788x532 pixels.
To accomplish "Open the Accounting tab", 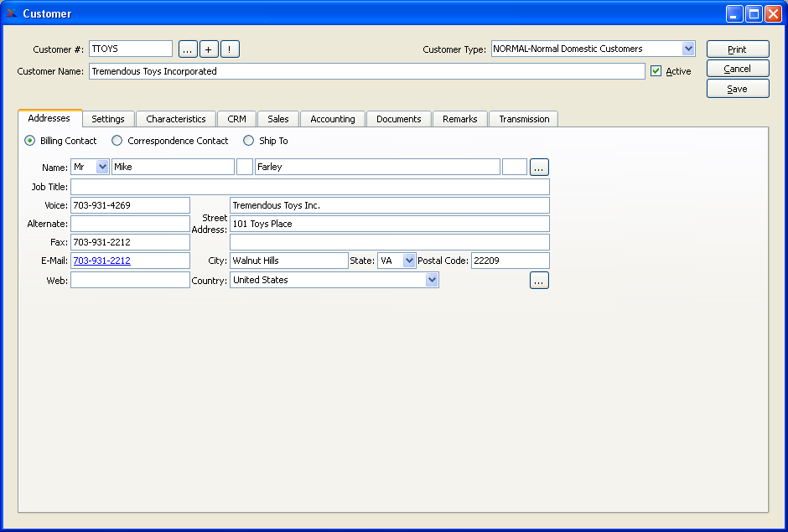I will (333, 119).
